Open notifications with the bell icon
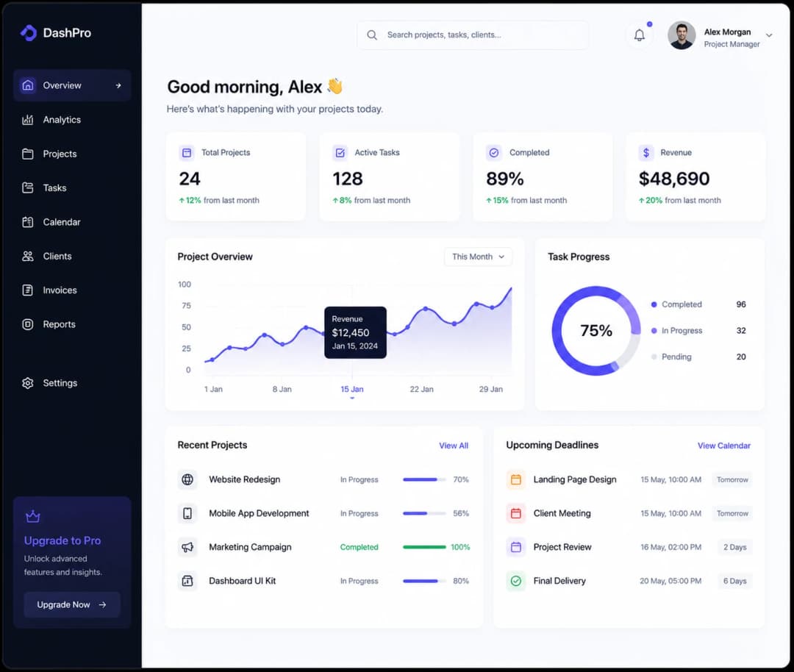794x672 pixels. pyautogui.click(x=640, y=35)
